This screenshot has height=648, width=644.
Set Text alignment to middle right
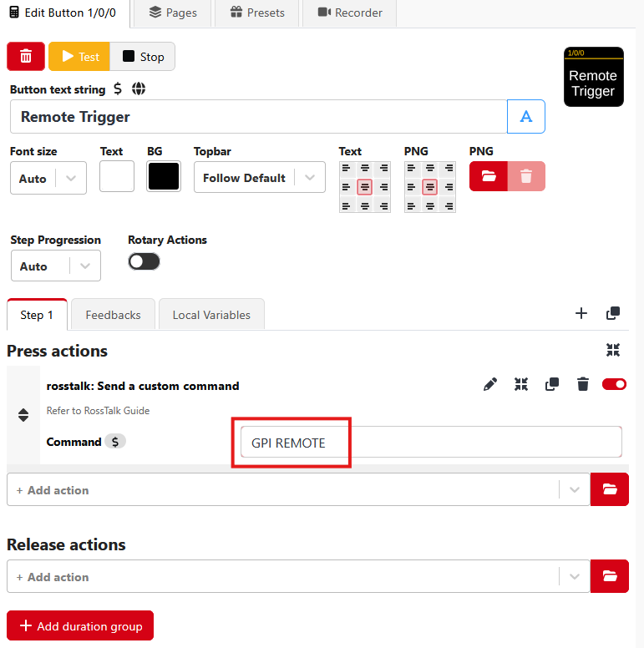(x=383, y=187)
